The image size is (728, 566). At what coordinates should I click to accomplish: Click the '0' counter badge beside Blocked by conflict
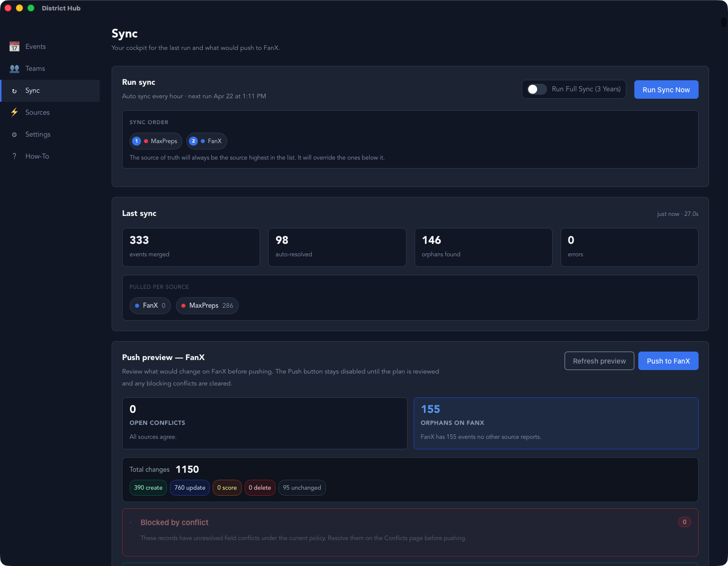[x=685, y=522]
